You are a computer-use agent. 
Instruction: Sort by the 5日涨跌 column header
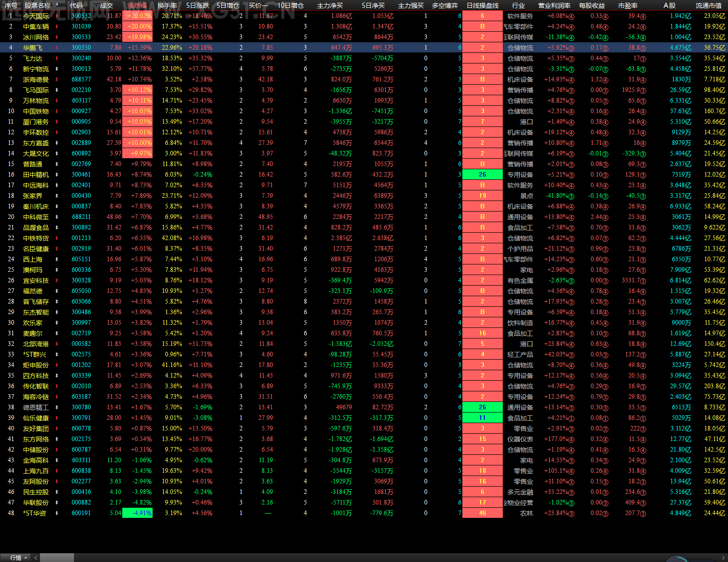[x=198, y=6]
